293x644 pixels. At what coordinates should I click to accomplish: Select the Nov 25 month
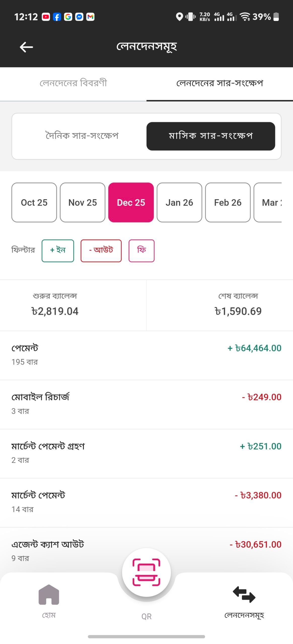[x=83, y=203]
